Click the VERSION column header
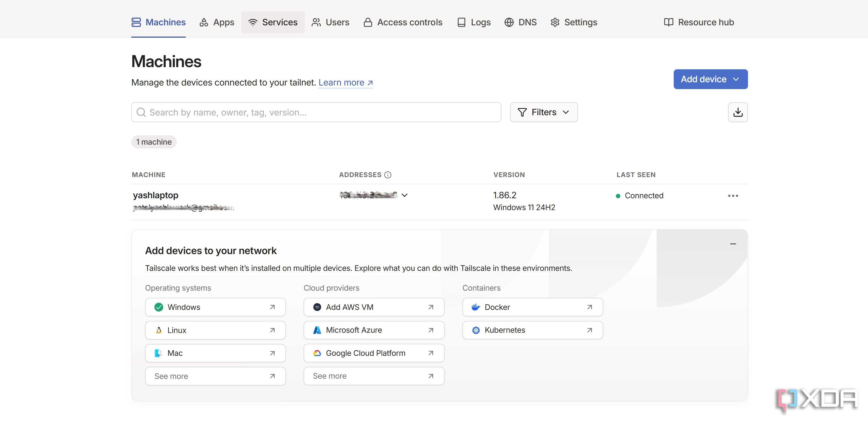The width and height of the screenshot is (868, 424). pyautogui.click(x=509, y=175)
